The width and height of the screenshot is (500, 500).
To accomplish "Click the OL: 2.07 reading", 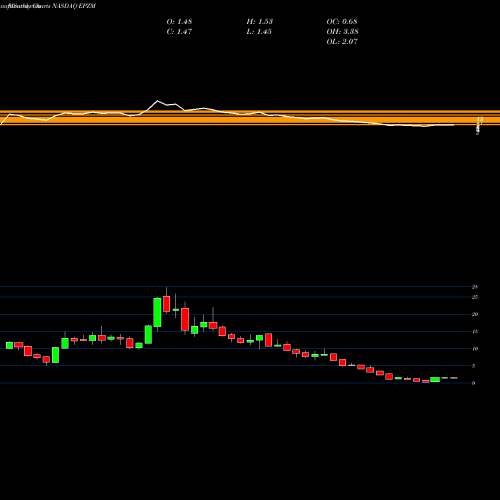I will tap(342, 41).
